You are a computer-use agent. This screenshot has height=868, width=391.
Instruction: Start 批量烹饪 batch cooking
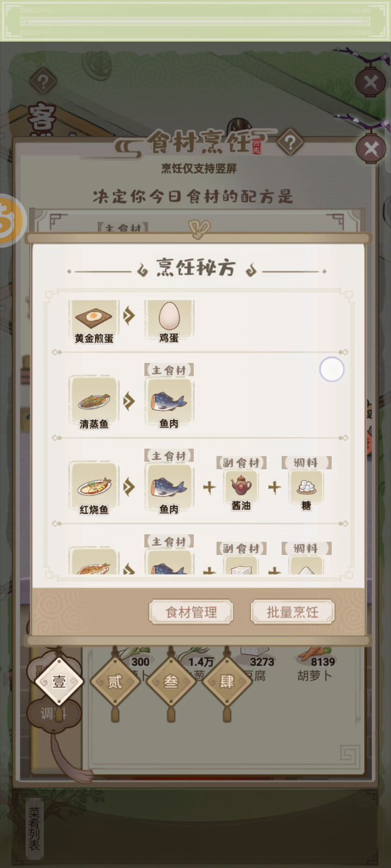pyautogui.click(x=292, y=612)
